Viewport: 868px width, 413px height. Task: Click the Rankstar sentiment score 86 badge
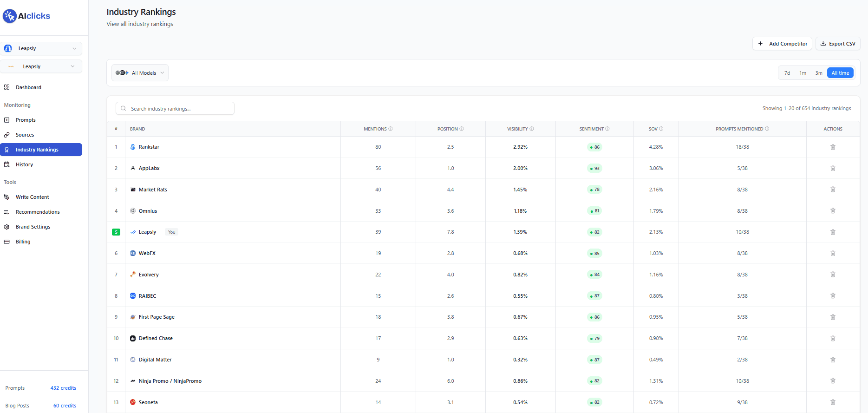pos(594,147)
